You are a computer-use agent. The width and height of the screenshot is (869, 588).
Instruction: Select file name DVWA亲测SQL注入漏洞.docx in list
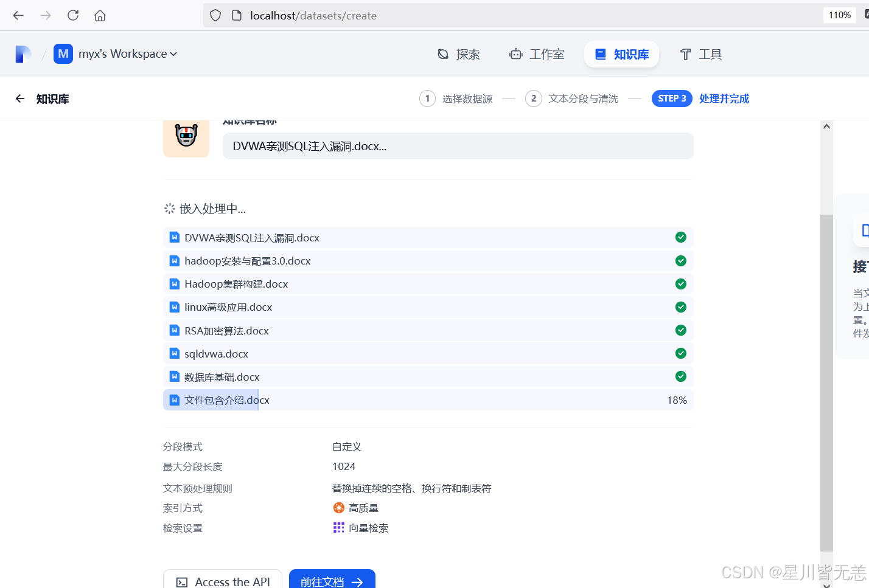[252, 238]
